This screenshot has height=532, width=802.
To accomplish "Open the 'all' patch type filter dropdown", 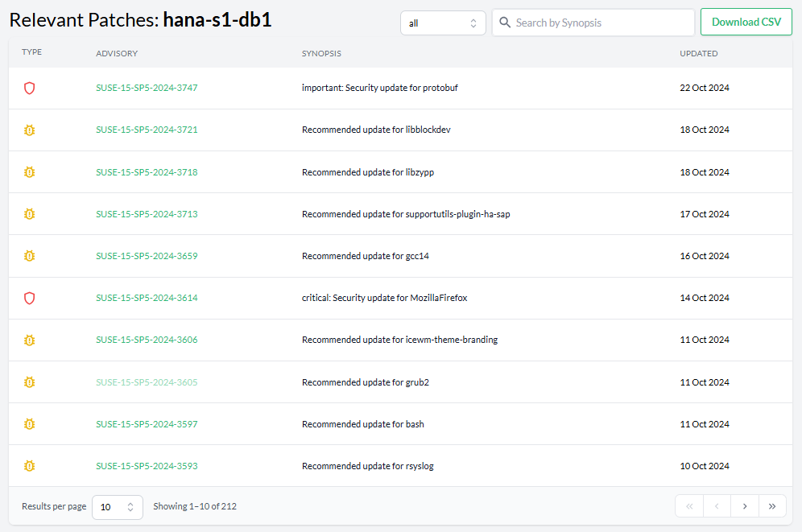I will click(443, 23).
